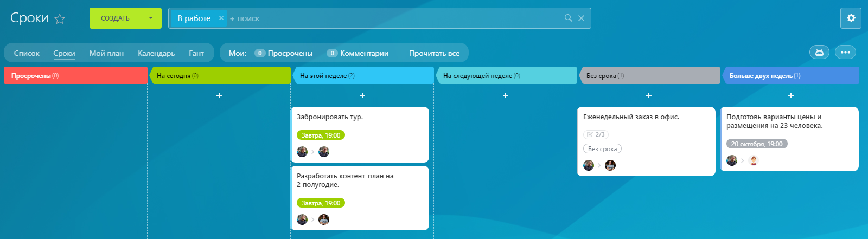Switch to the Календарь tab
The image size is (868, 239).
coord(156,53)
